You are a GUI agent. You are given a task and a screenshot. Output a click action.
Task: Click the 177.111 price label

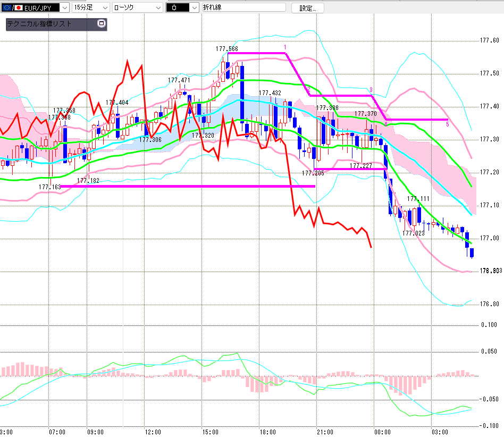tap(418, 199)
